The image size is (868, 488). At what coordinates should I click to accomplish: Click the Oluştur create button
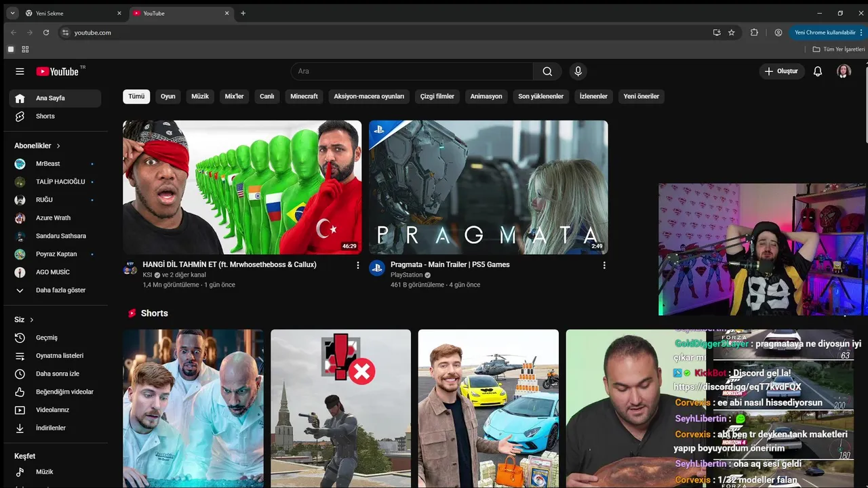pyautogui.click(x=781, y=71)
